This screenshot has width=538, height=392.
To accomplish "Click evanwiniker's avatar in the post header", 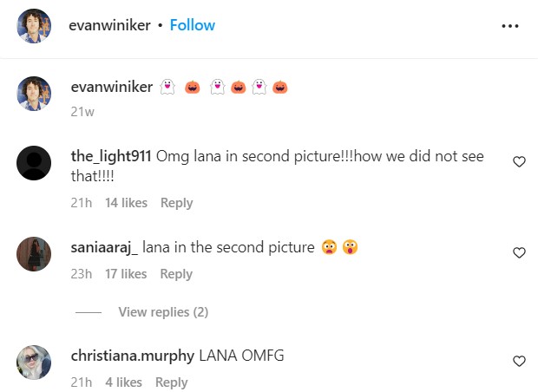I will click(34, 26).
